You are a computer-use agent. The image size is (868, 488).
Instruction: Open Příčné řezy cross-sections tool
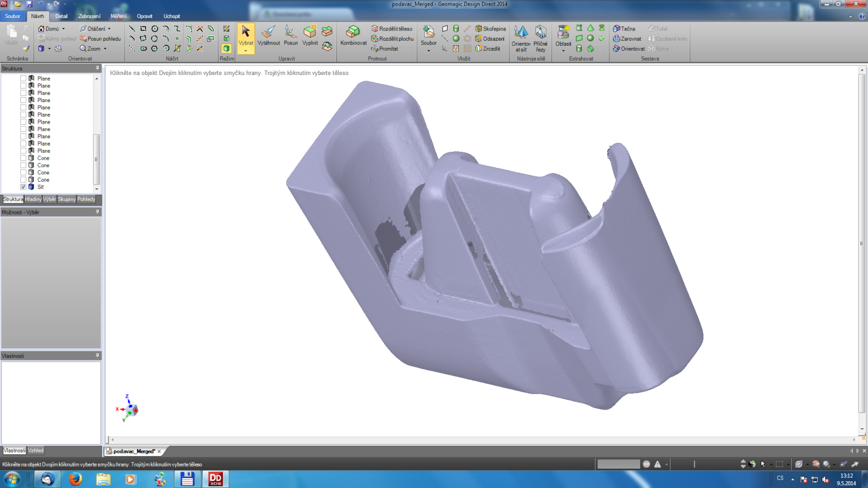point(540,38)
